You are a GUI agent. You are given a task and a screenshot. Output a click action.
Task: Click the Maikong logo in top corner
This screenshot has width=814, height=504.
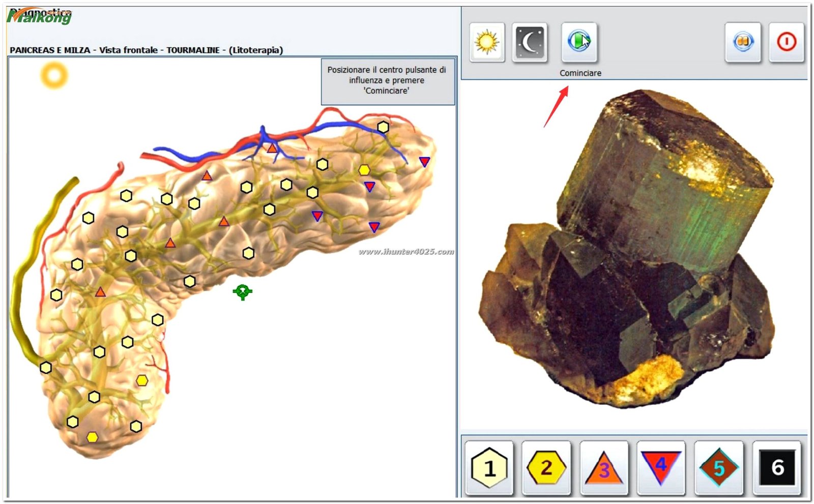click(41, 16)
